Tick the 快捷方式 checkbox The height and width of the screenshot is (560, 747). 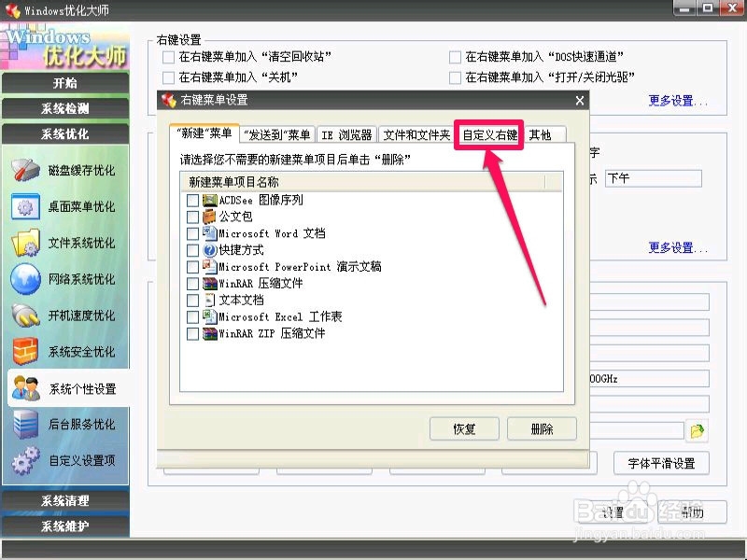[x=192, y=250]
